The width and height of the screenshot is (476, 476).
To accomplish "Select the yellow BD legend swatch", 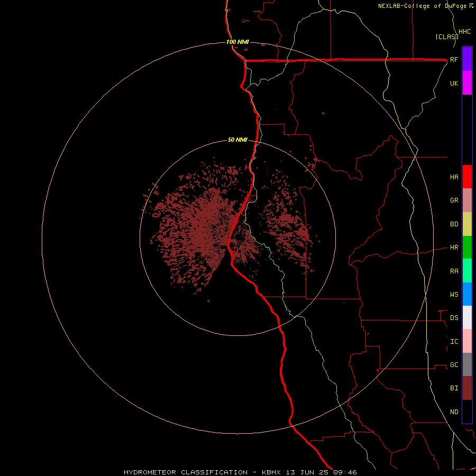I will (x=467, y=224).
